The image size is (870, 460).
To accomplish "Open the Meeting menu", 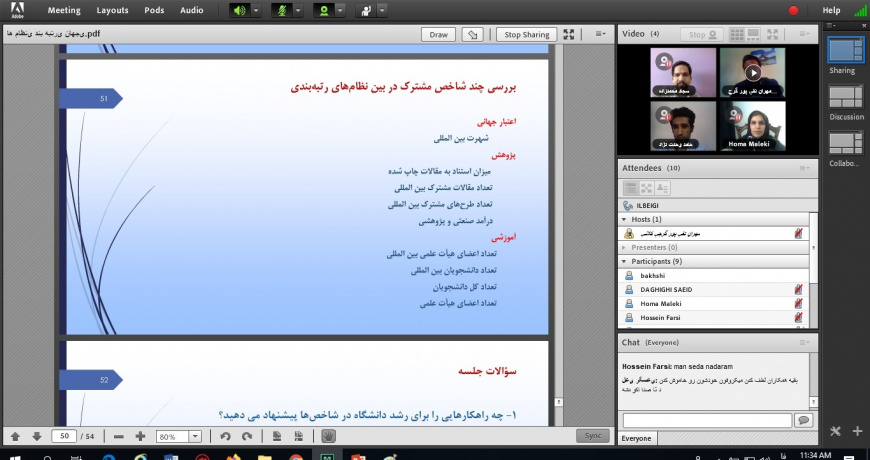I will (x=64, y=11).
